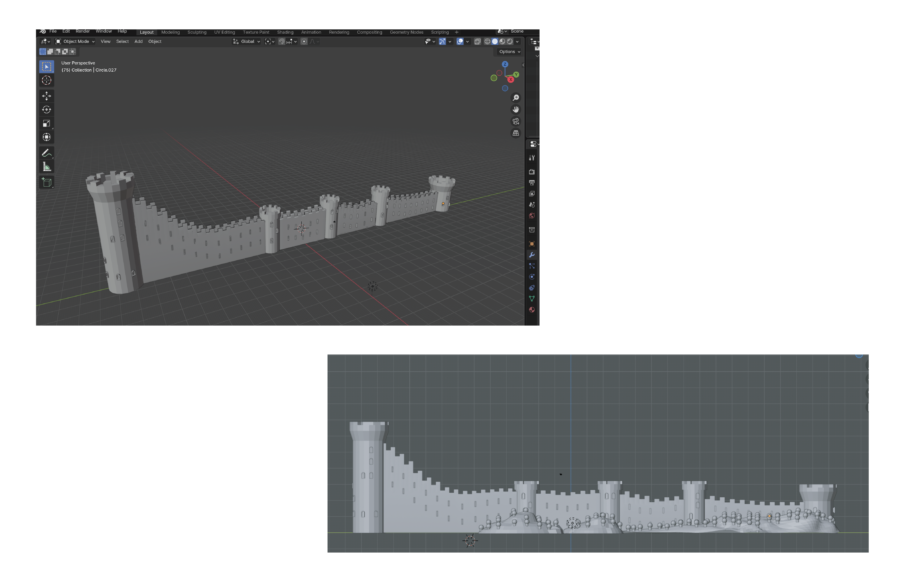Activate the Annotate tool
The width and height of the screenshot is (909, 588).
47,153
